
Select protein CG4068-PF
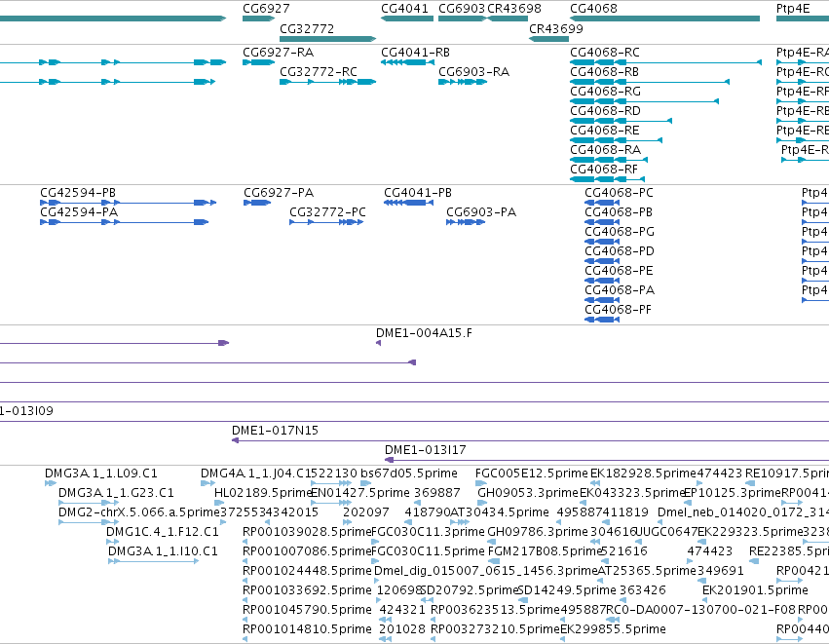[x=602, y=320]
